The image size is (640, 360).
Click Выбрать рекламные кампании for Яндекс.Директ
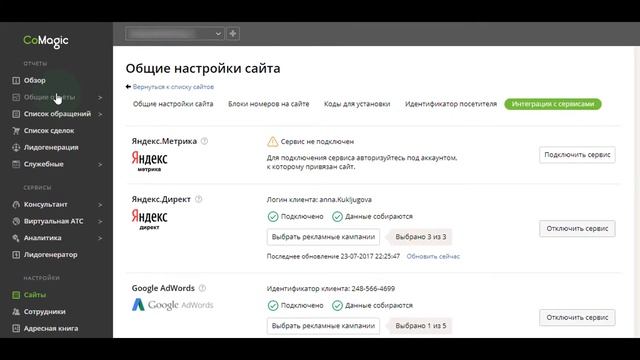pyautogui.click(x=323, y=237)
